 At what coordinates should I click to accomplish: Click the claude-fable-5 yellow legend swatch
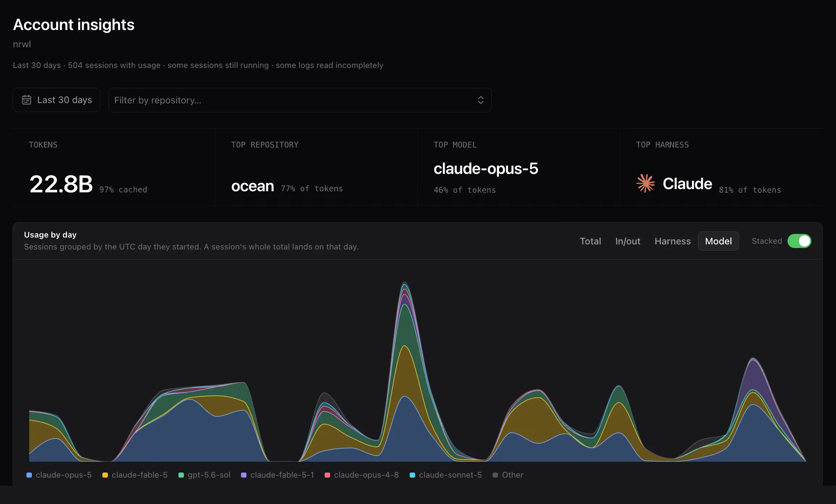(x=105, y=475)
